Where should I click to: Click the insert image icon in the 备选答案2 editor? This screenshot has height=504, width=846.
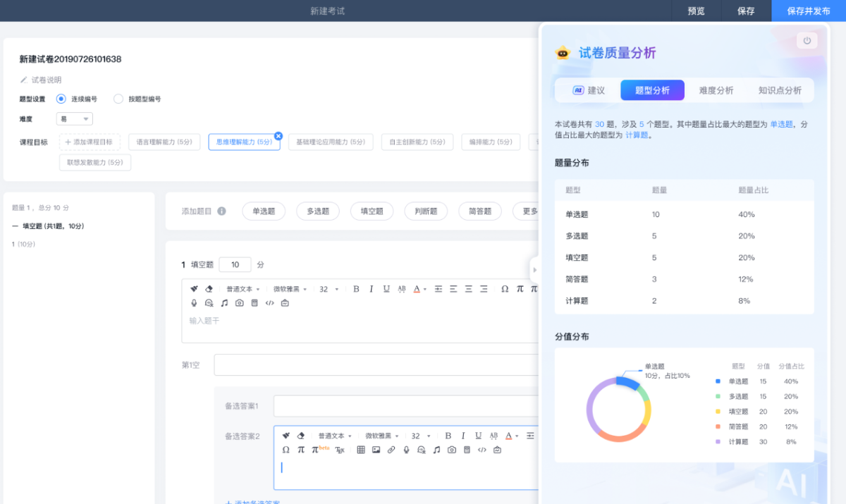(376, 450)
